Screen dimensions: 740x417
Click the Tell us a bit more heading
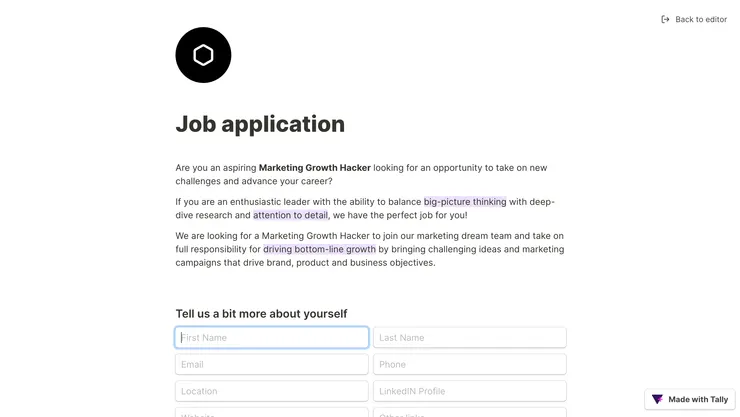coord(261,313)
